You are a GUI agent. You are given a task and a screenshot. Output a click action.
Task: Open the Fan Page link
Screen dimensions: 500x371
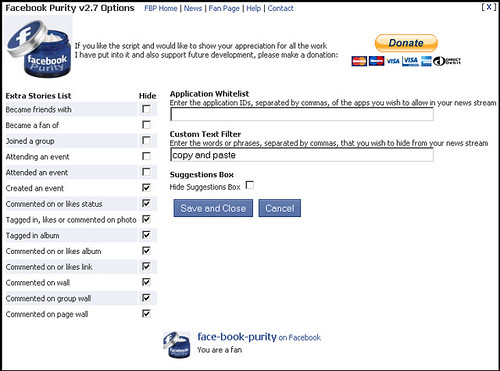tap(224, 8)
